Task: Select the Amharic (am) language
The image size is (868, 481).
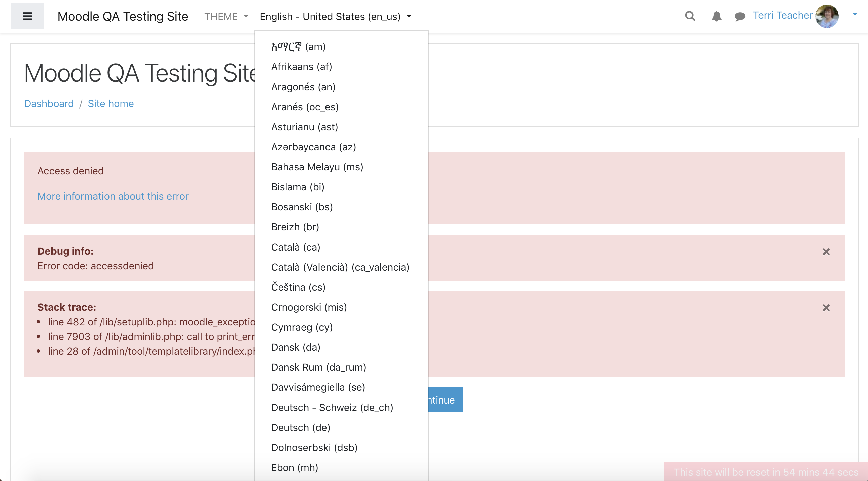Action: tap(341, 46)
